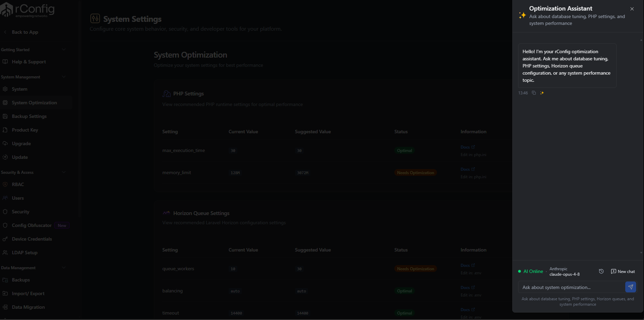
Task: Click the Data Migration icon
Action: click(x=5, y=307)
